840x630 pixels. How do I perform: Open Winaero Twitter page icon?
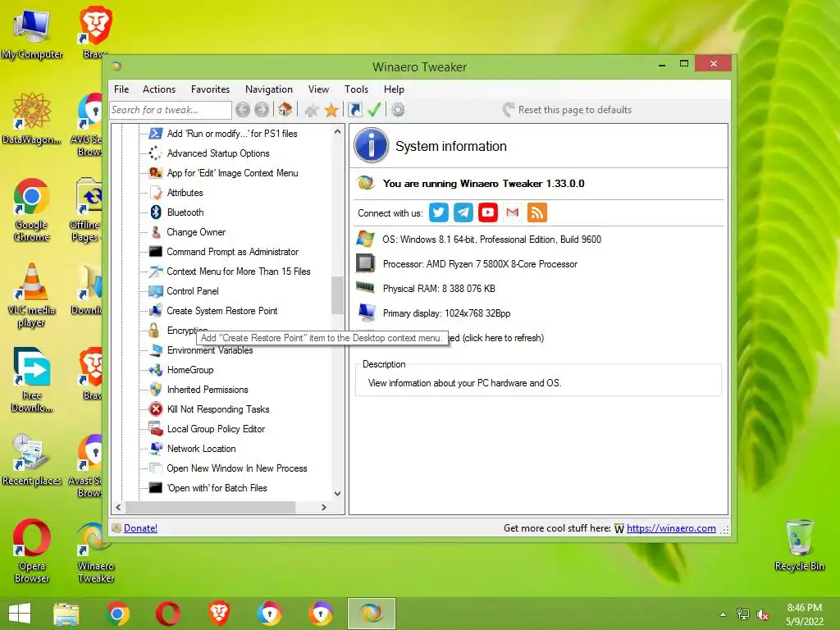(438, 212)
